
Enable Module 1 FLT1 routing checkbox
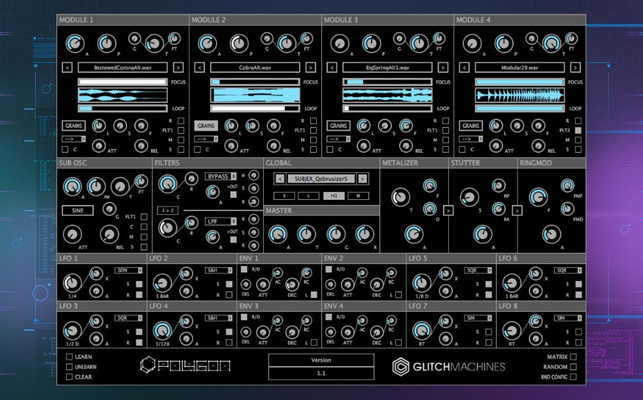[181, 130]
